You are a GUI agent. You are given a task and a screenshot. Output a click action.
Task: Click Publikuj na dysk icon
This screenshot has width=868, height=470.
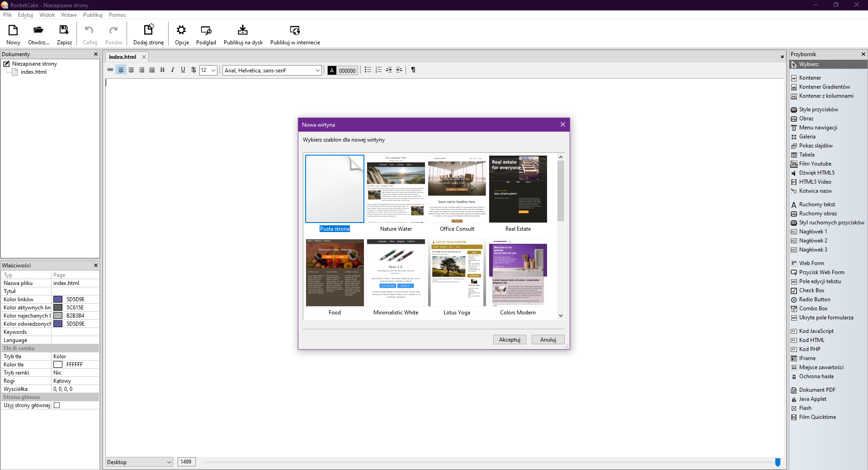[243, 30]
